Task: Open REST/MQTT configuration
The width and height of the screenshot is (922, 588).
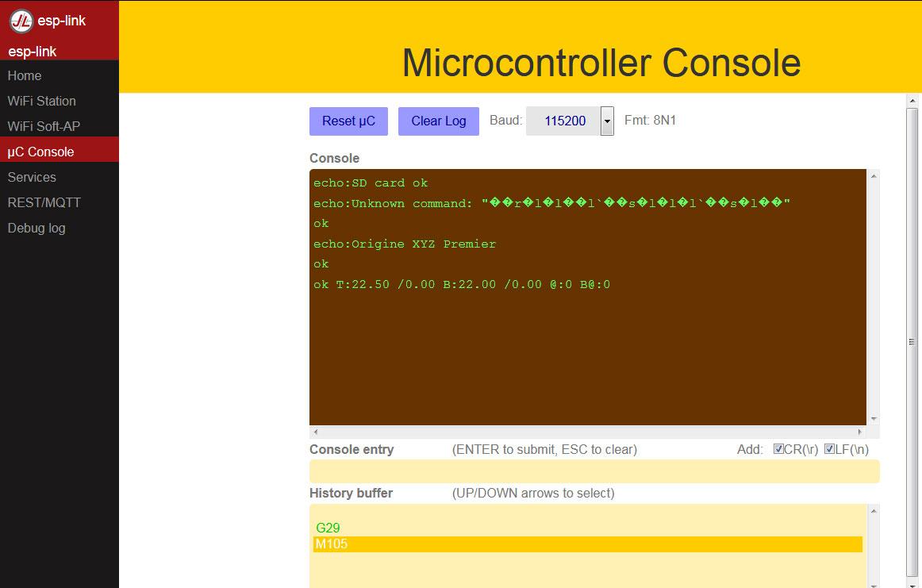Action: (x=44, y=202)
